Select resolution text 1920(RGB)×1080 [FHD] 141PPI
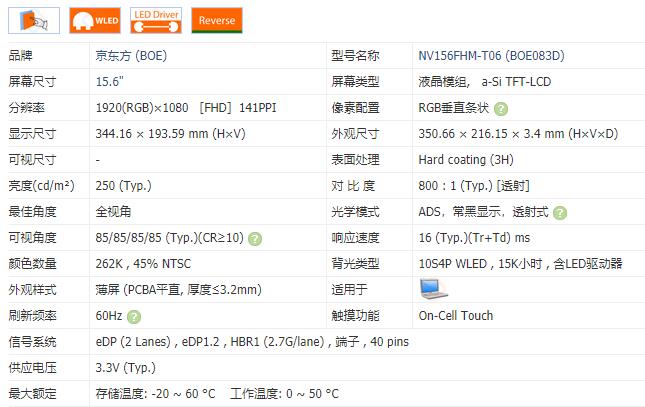 pyautogui.click(x=186, y=108)
